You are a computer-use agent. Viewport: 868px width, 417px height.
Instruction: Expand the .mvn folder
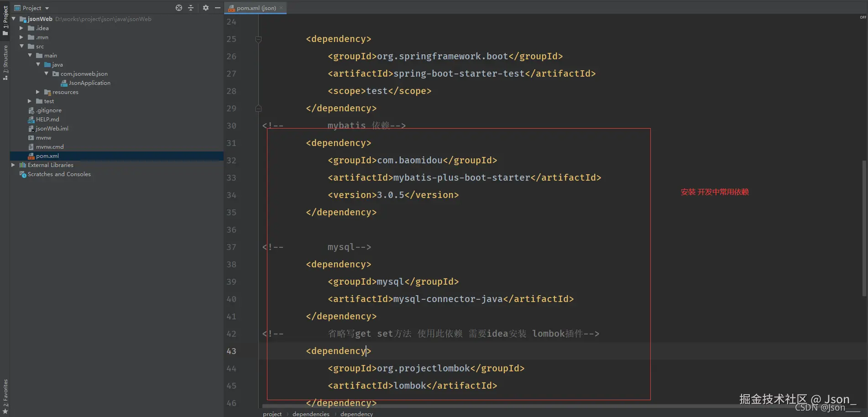[x=21, y=37]
